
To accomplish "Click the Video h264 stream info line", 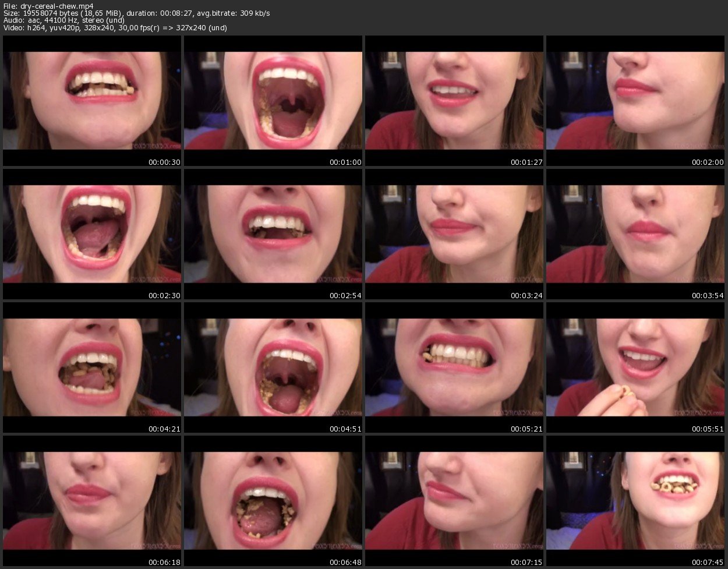I will [115, 27].
